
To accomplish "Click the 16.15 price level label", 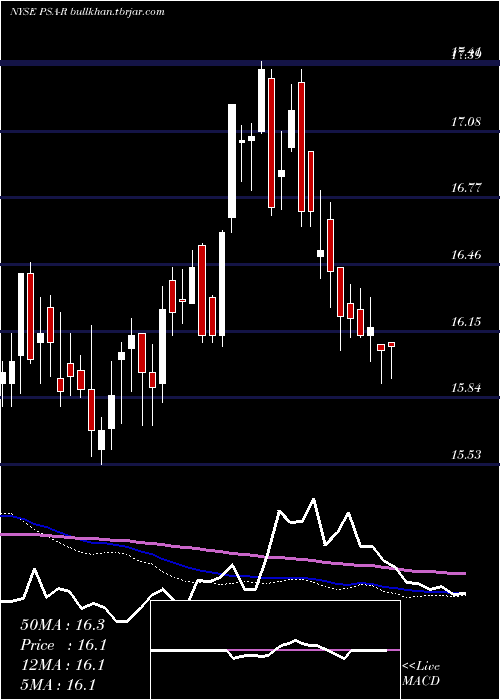I will tap(466, 321).
